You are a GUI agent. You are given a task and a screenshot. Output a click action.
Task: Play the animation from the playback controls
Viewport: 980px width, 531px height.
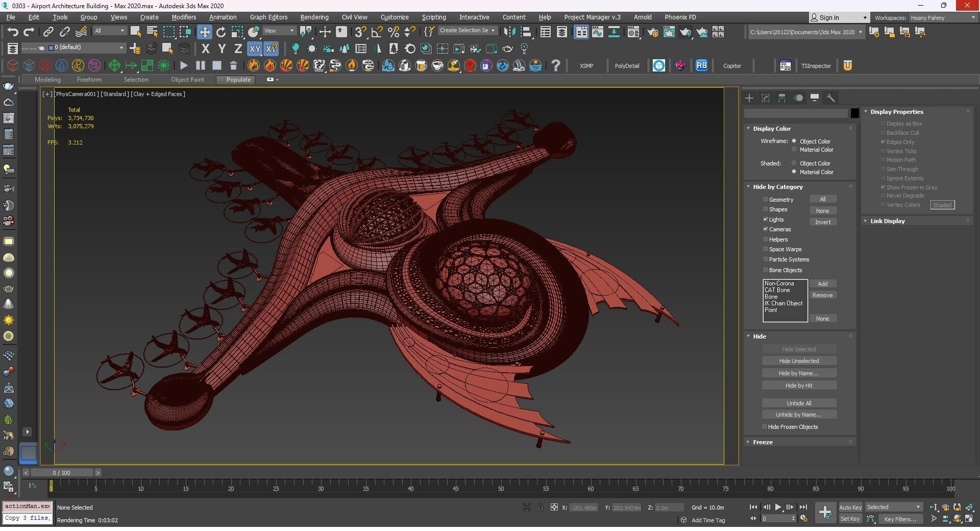coord(778,507)
